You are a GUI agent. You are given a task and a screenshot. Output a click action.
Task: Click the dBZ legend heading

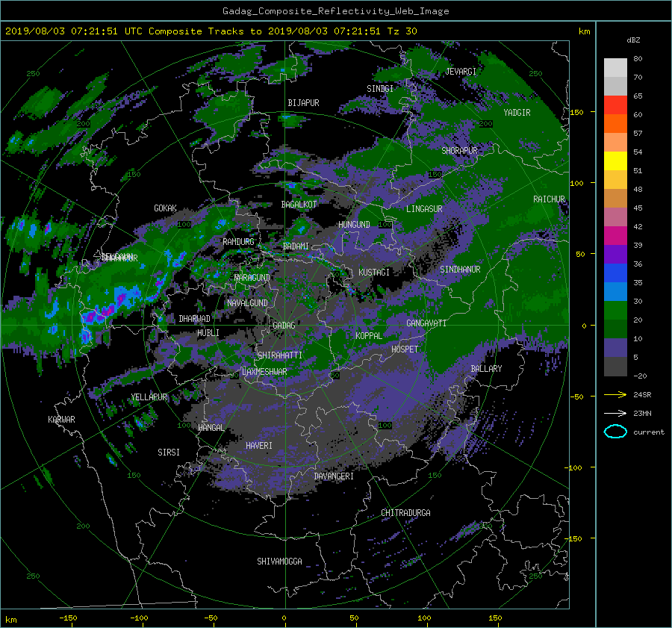(x=633, y=40)
